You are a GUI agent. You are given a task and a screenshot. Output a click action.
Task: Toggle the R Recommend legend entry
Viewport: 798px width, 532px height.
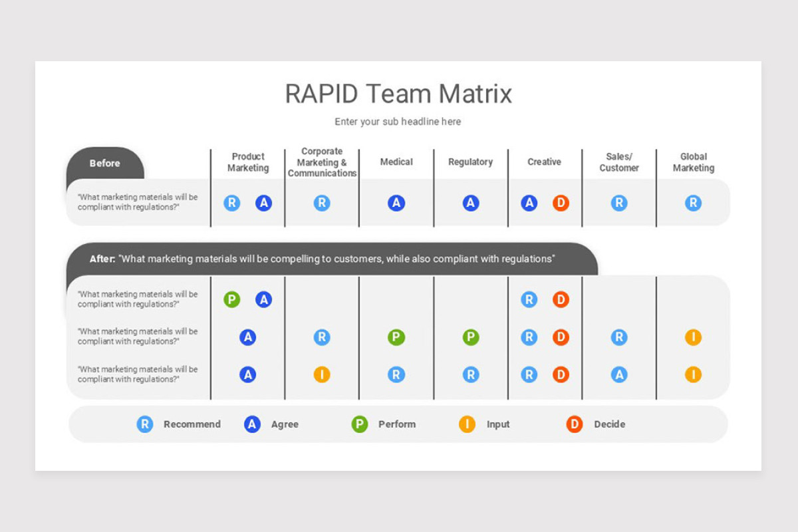[x=145, y=424]
